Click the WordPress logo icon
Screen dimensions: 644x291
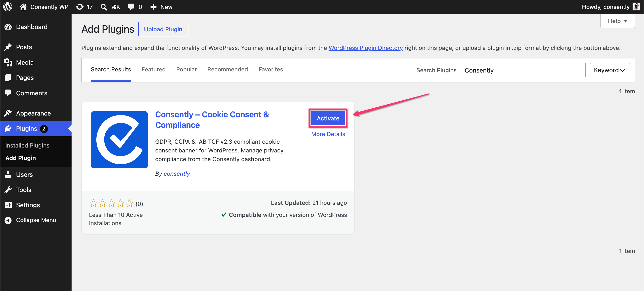click(x=8, y=7)
